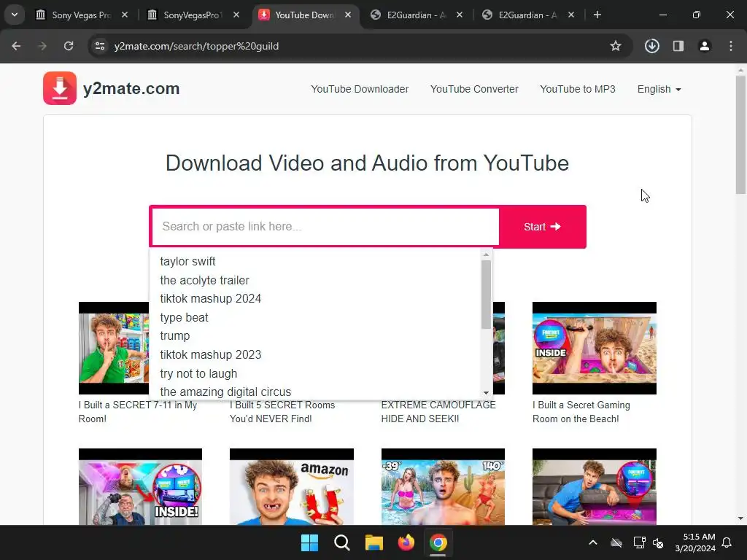This screenshot has height=560, width=747.
Task: Click the y2mate red download logo
Action: (60, 88)
